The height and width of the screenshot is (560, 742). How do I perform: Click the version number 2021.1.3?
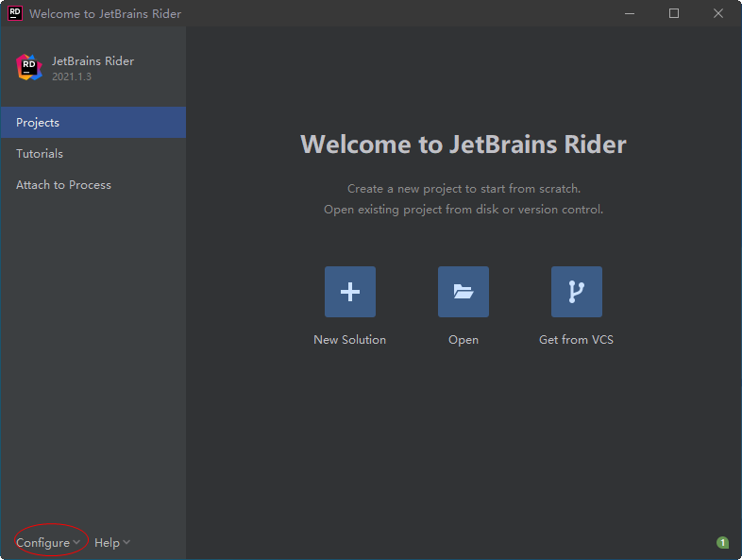click(x=72, y=76)
